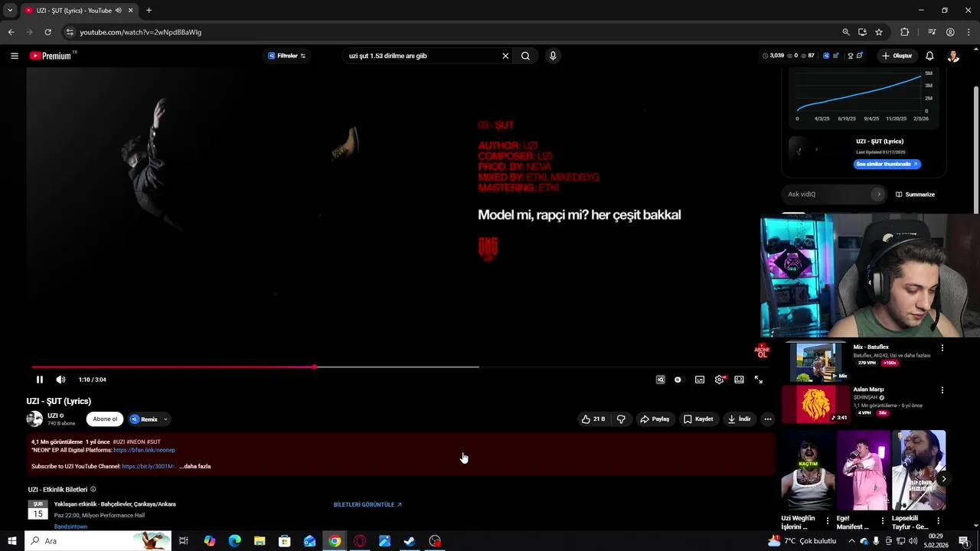Open the Ege! Manifest short thumbnail
Screen dimensions: 980x551
click(x=863, y=470)
